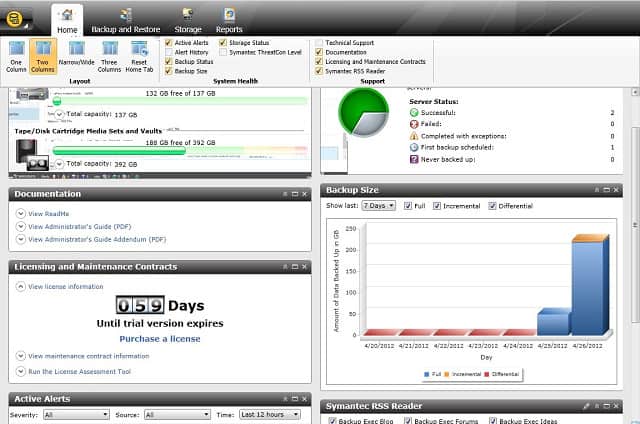Collapse the Licensing and Maintenance Contracts panel

(x=285, y=266)
